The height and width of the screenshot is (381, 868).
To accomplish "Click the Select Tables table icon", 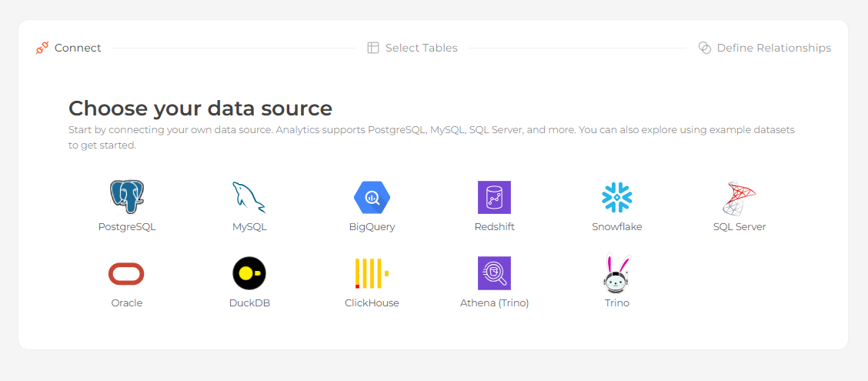I will 373,48.
